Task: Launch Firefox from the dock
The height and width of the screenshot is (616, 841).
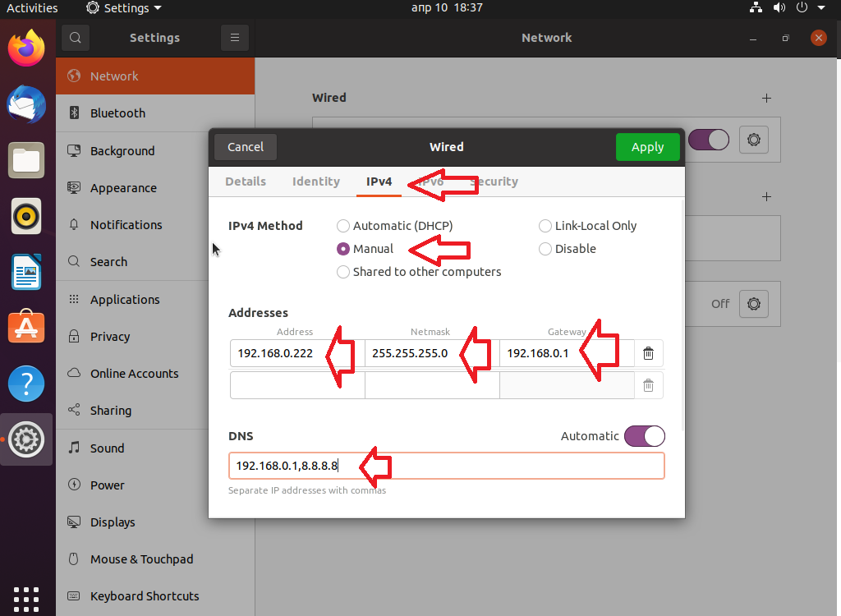Action: coord(26,48)
